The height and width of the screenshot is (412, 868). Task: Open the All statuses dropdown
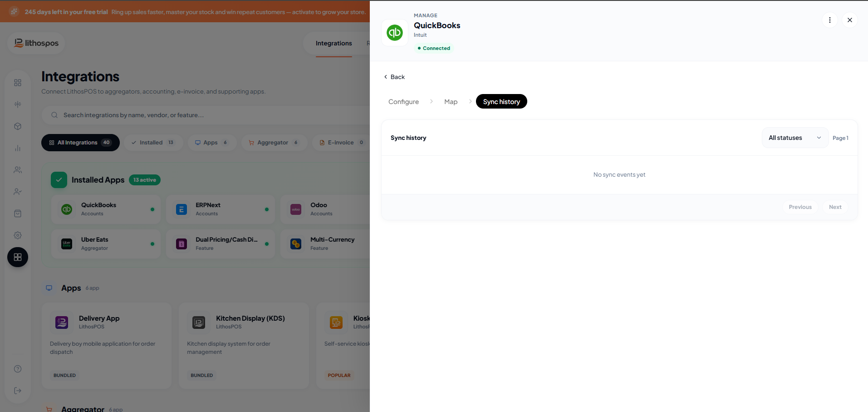(x=795, y=138)
